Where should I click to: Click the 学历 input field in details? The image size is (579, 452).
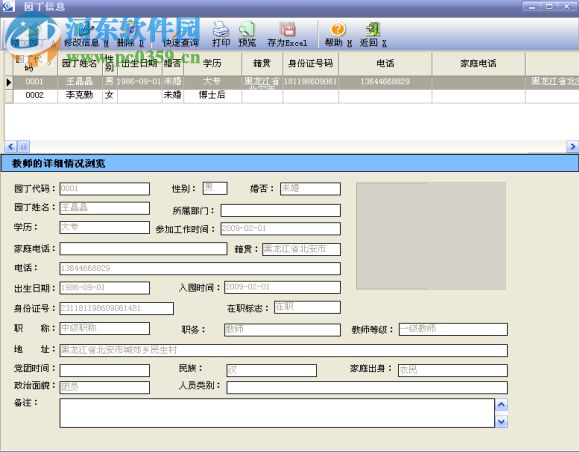click(x=105, y=227)
